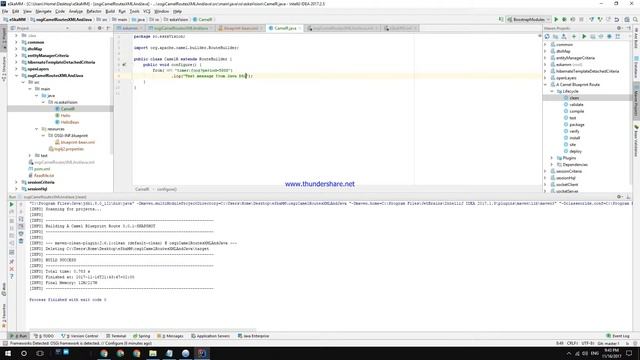Open the Refactor menu
Viewport: 640px width, 360px height.
pyautogui.click(x=94, y=11)
